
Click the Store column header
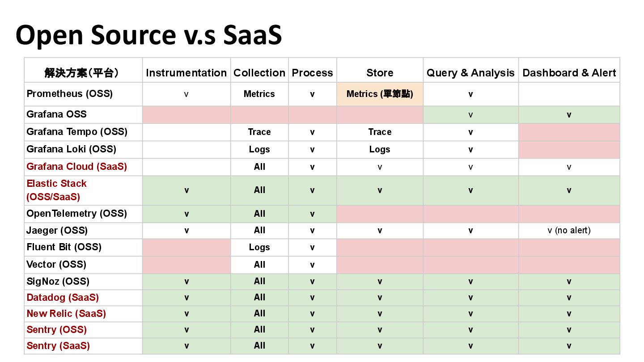[380, 73]
